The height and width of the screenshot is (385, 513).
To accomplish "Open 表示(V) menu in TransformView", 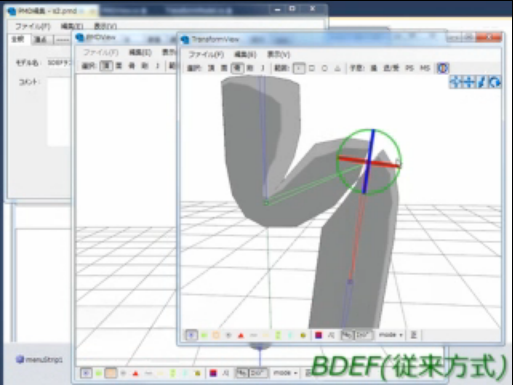I will pos(279,54).
